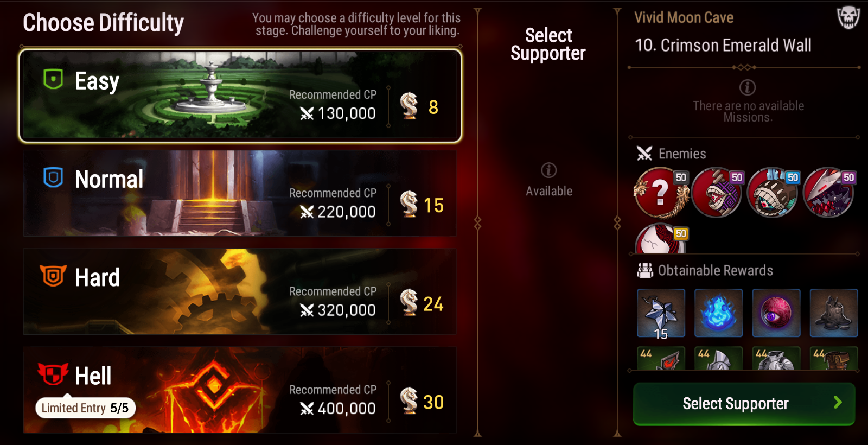The height and width of the screenshot is (445, 868).
Task: Tap the info icon above Available
Action: pyautogui.click(x=549, y=170)
